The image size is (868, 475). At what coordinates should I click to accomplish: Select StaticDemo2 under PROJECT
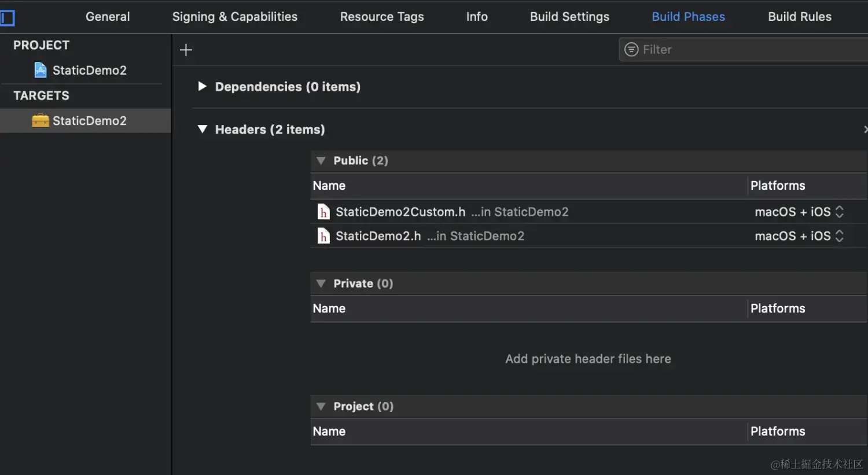click(89, 70)
